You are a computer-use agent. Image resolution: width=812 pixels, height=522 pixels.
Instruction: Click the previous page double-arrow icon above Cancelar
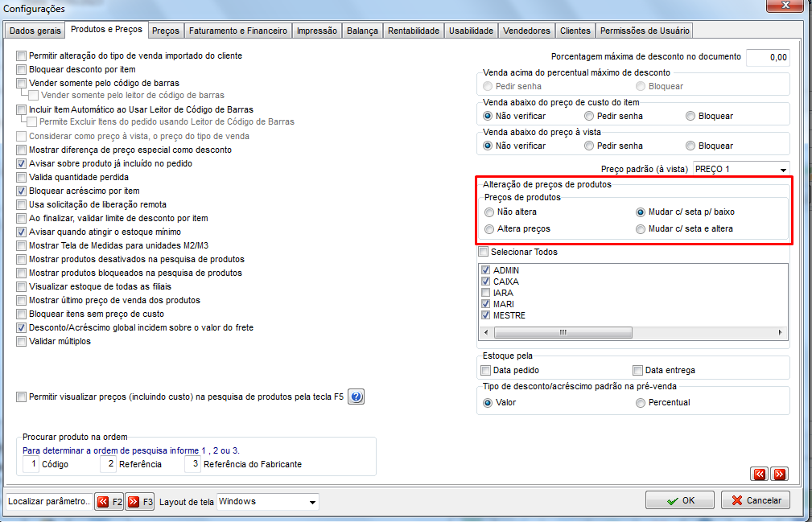tap(760, 474)
